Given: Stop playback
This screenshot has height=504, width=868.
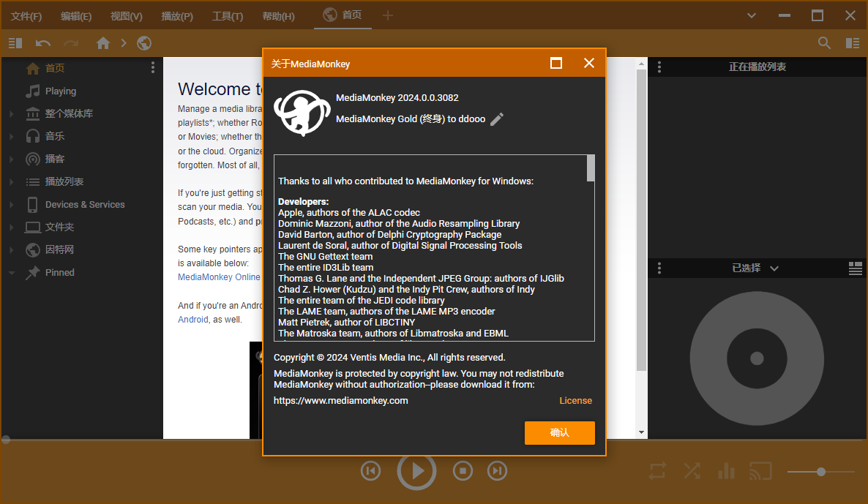Looking at the screenshot, I should point(463,471).
